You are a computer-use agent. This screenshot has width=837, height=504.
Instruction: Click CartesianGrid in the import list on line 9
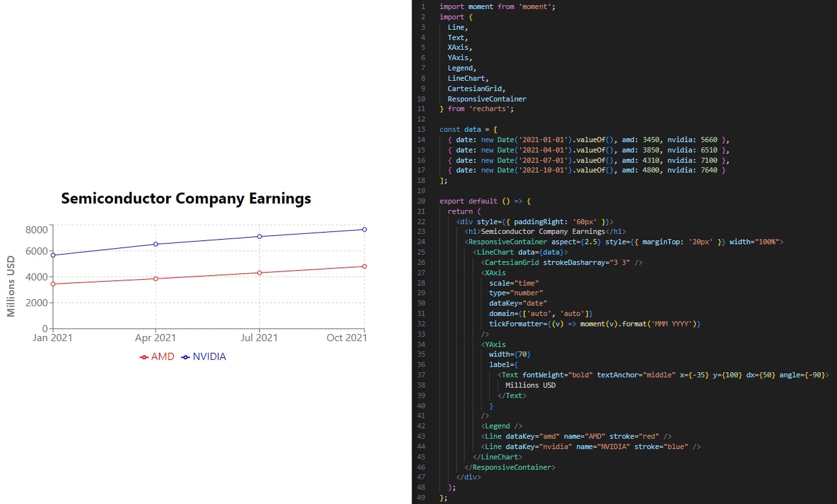(x=476, y=89)
